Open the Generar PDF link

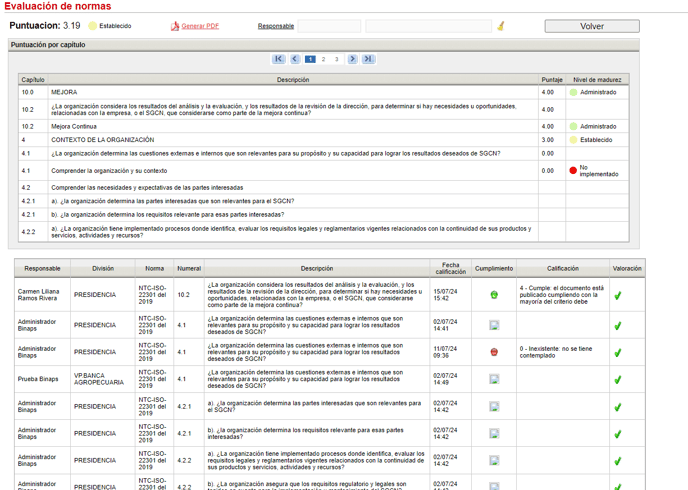pos(200,26)
